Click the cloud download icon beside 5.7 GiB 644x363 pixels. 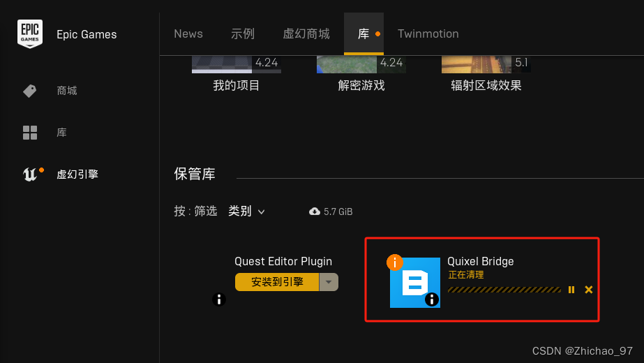click(x=315, y=212)
